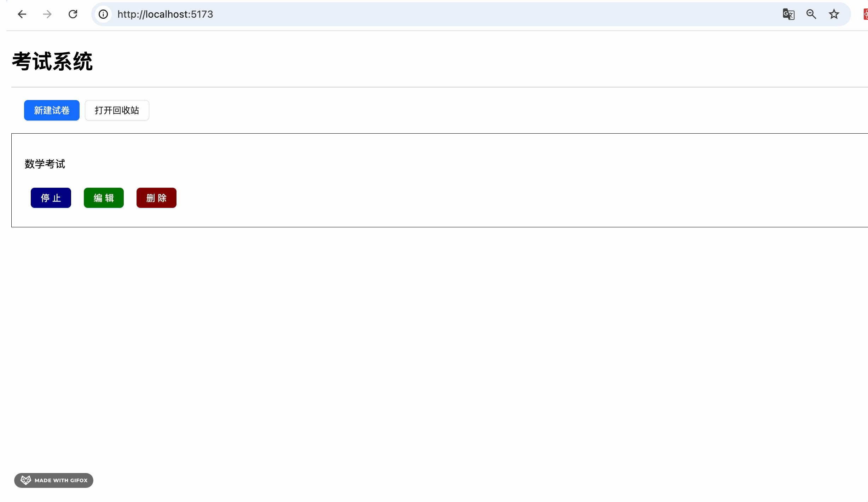The width and height of the screenshot is (868, 502).
Task: Click the browser back navigation arrow
Action: click(x=22, y=14)
